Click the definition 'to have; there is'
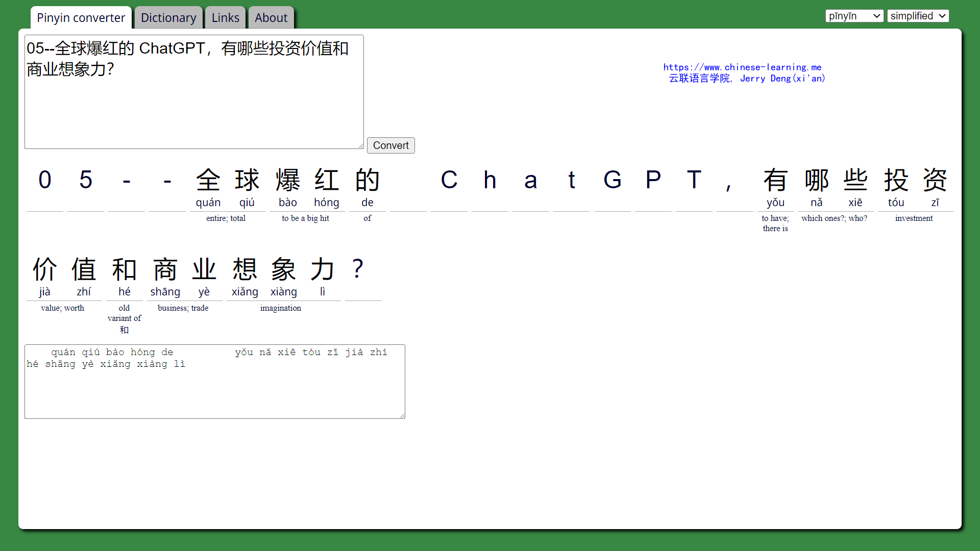This screenshot has width=980, height=551. click(x=775, y=223)
